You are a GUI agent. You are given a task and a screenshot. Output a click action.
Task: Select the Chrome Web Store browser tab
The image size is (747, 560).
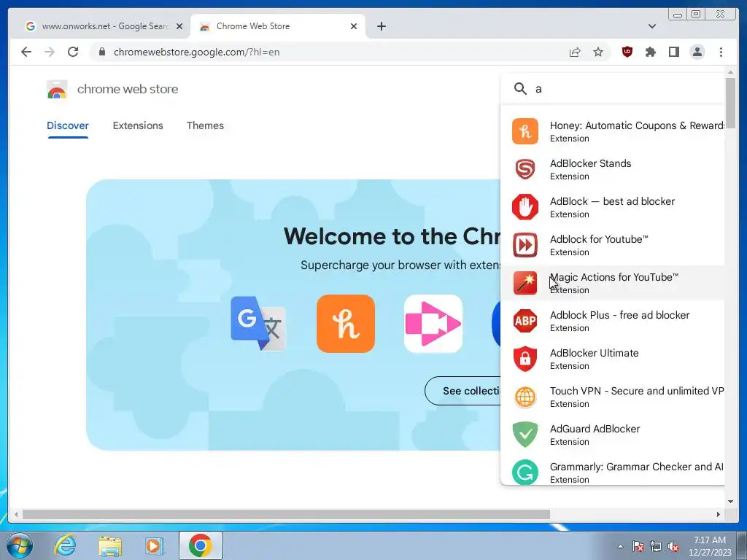pyautogui.click(x=278, y=26)
